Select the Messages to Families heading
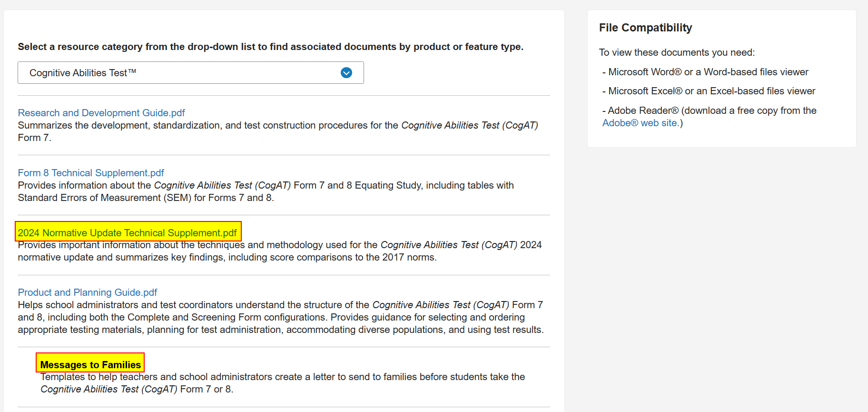Image resolution: width=868 pixels, height=412 pixels. coord(90,365)
